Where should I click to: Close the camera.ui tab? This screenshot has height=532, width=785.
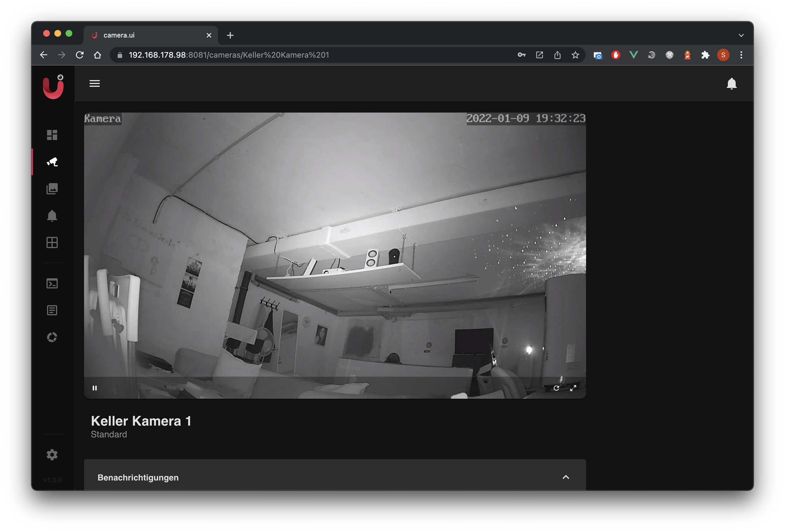point(209,35)
